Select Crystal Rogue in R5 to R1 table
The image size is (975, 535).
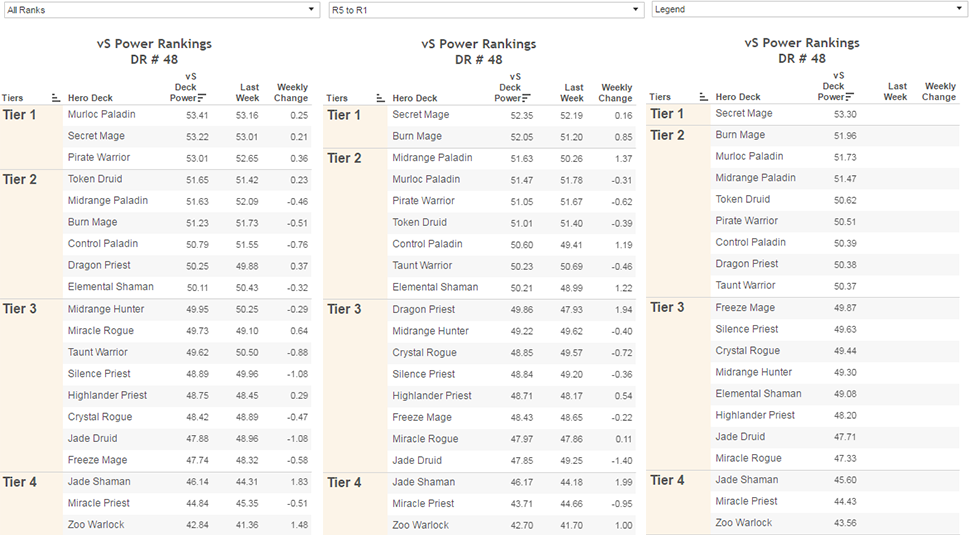coord(425,353)
